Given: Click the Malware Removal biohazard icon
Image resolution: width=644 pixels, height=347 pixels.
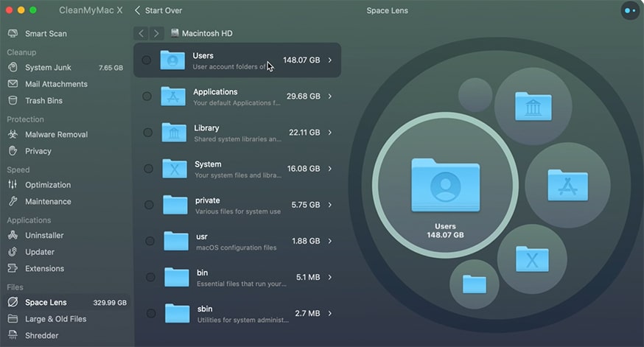Looking at the screenshot, I should click(x=13, y=134).
